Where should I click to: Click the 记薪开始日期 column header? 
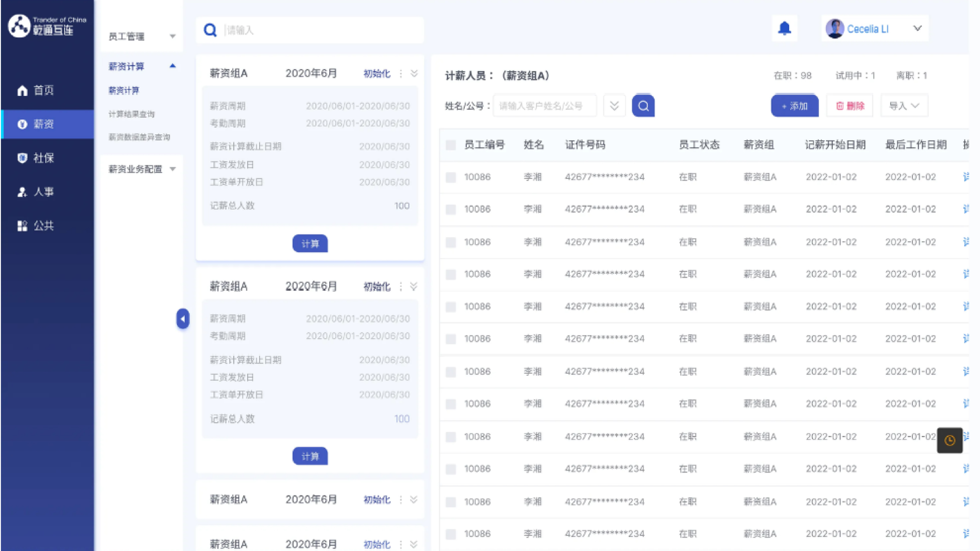click(x=835, y=145)
